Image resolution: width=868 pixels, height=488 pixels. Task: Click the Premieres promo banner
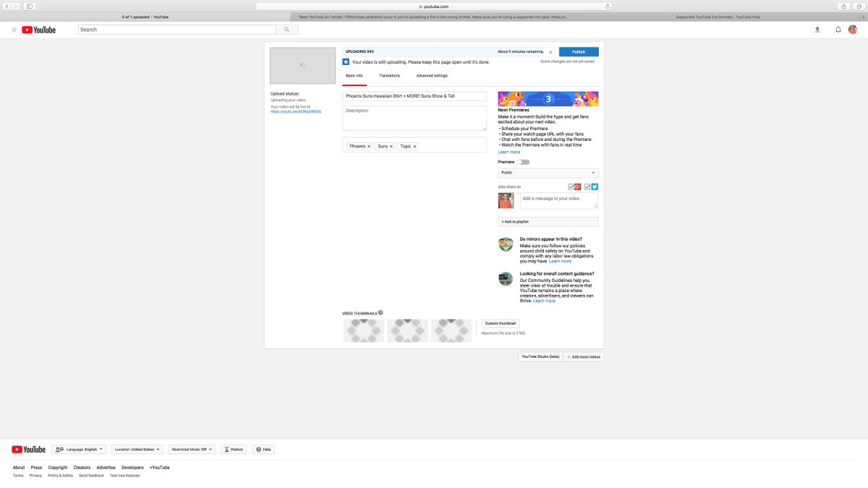click(x=548, y=99)
